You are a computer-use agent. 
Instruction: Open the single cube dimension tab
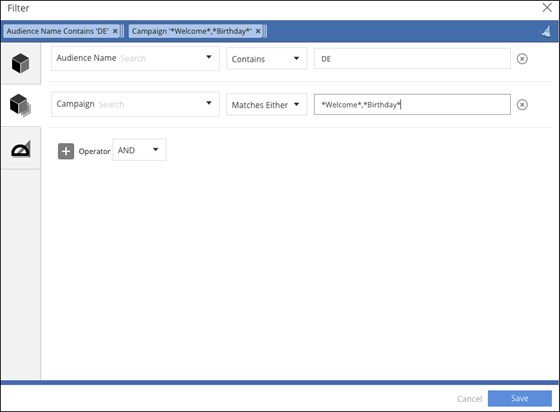pos(20,63)
